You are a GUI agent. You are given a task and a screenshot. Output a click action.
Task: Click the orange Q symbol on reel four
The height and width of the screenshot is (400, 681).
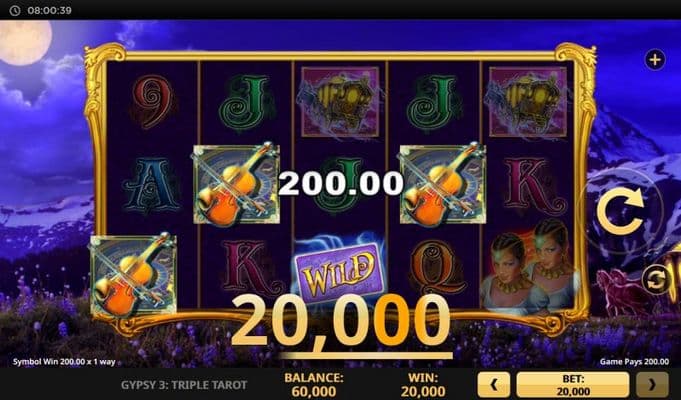pyautogui.click(x=435, y=268)
